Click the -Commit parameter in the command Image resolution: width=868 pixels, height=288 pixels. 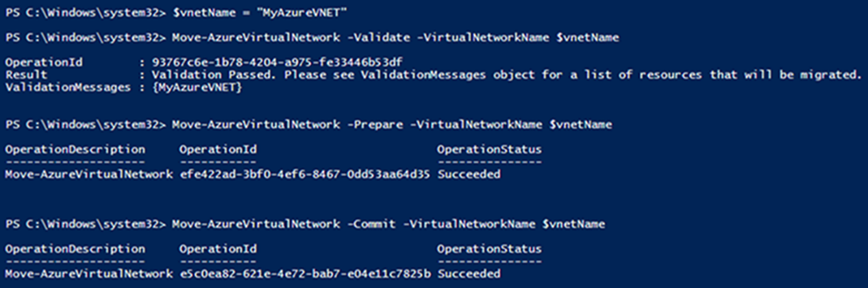(x=365, y=224)
